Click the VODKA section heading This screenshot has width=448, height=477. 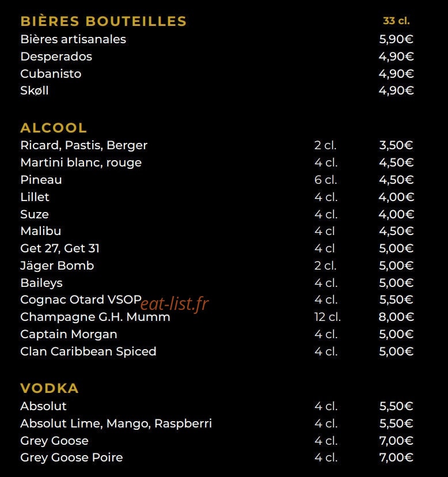tap(50, 388)
